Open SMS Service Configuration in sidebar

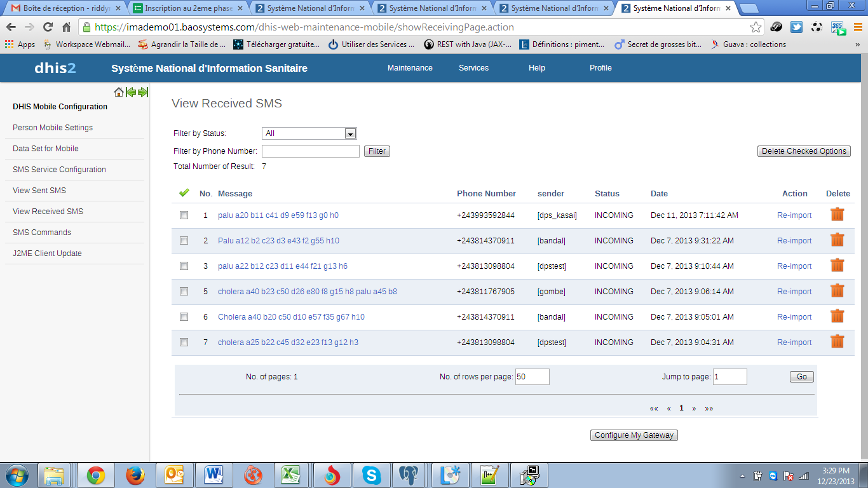tap(59, 170)
